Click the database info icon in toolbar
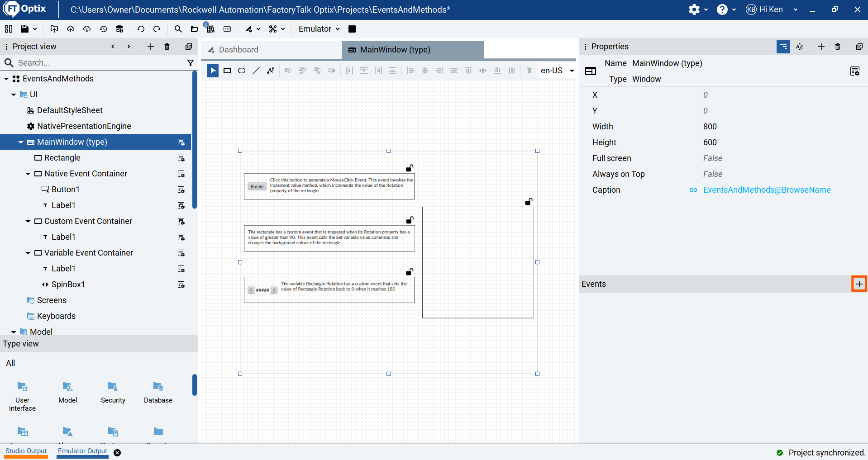Screen dimensions: 868x460 point(119,29)
